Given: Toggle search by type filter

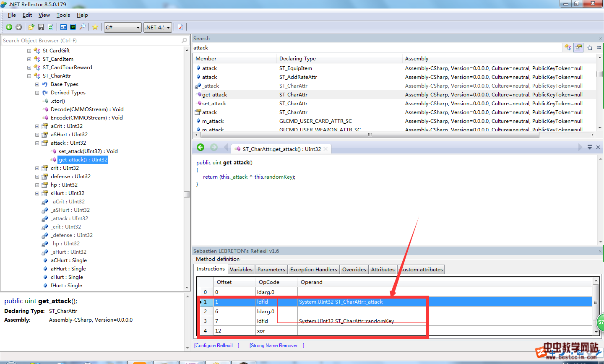Looking at the screenshot, I should (568, 47).
